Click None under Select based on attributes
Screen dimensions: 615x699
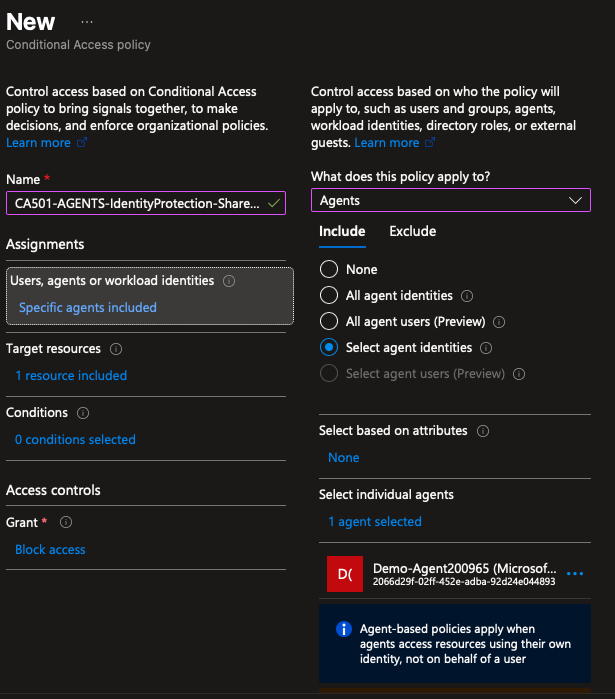344,458
